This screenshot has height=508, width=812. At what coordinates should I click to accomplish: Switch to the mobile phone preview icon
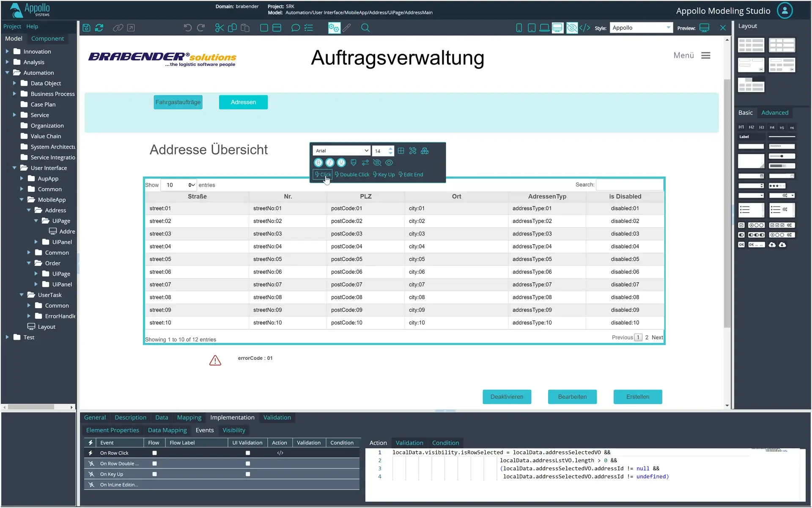(x=519, y=28)
